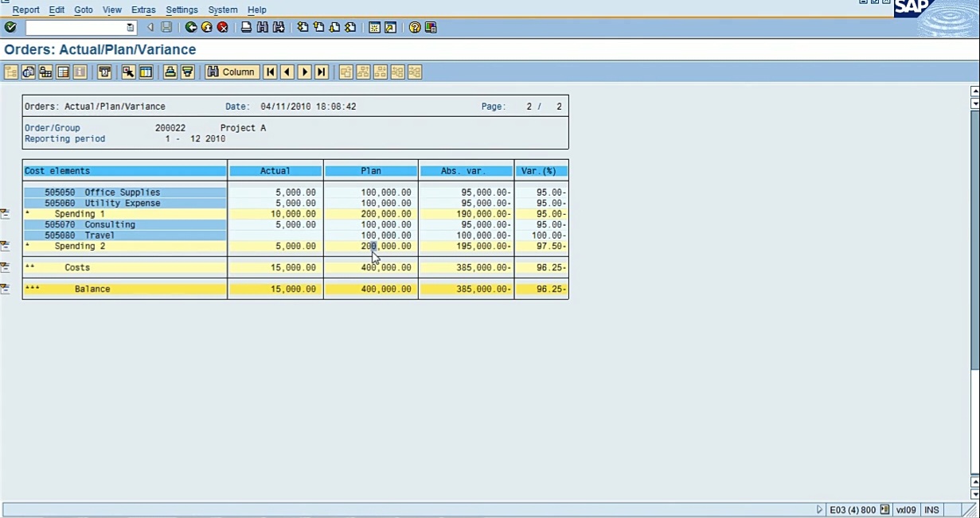
Task: Click the grid-with-table icon in report toolbar
Action: click(46, 72)
